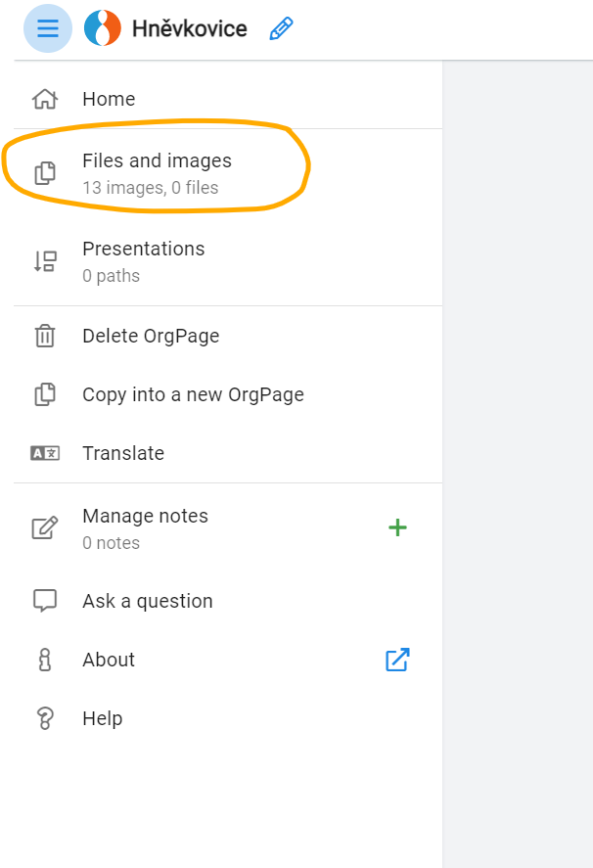Open About via the external link icon

click(397, 660)
